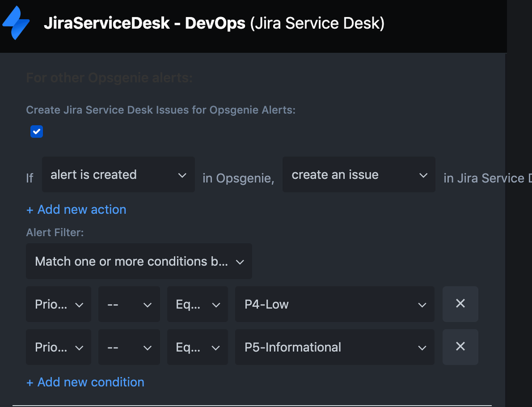Open the Priority field dropdown in second row
The height and width of the screenshot is (407, 532).
coord(59,347)
